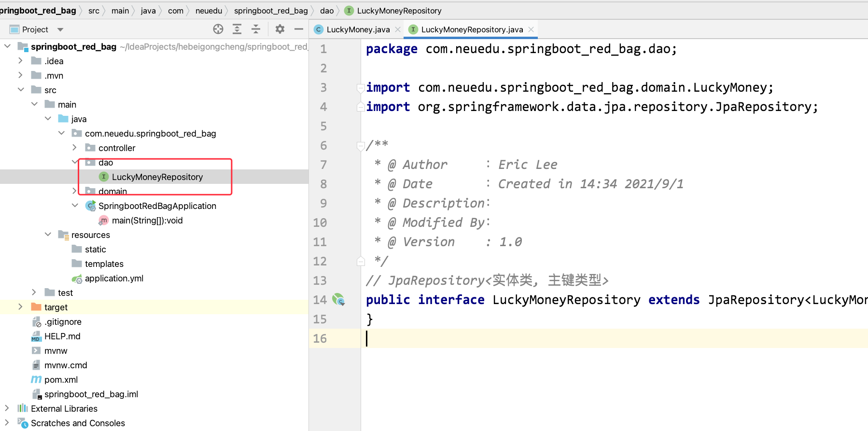This screenshot has width=868, height=431.
Task: Toggle the import fold marker on line 3
Action: (360, 88)
